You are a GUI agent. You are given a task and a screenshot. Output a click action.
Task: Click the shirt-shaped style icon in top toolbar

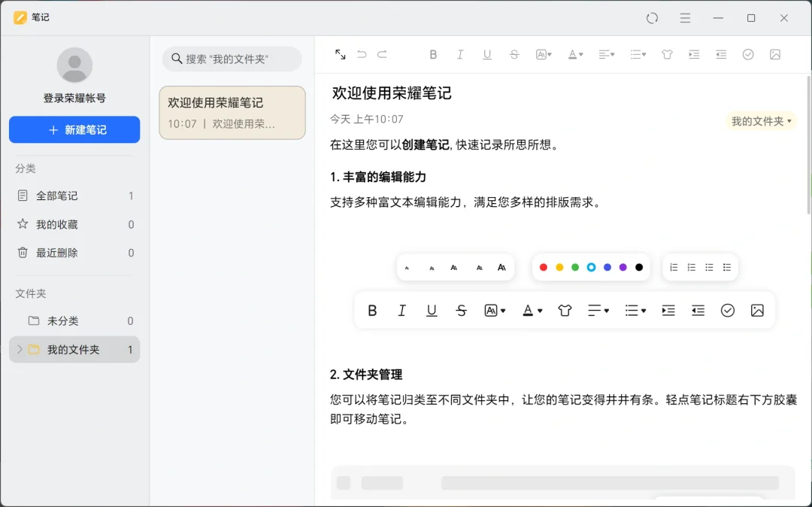(x=667, y=54)
